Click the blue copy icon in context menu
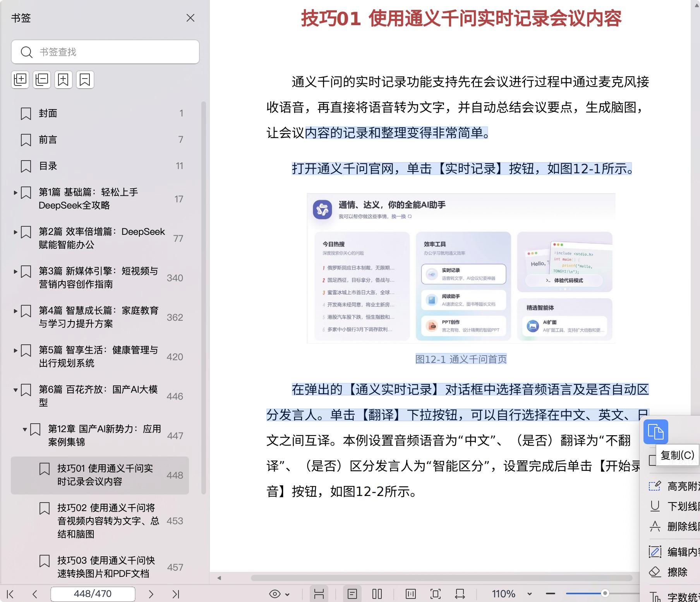The image size is (700, 602). click(x=656, y=432)
